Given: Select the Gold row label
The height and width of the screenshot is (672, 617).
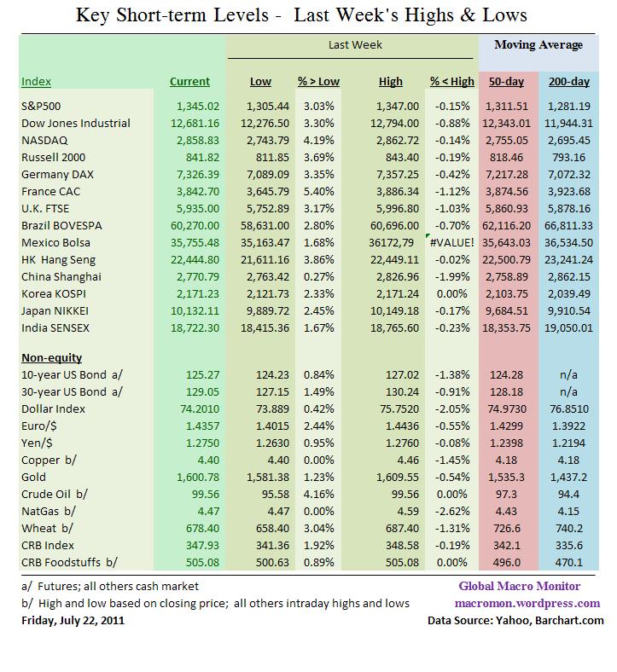Looking at the screenshot, I should point(33,477).
